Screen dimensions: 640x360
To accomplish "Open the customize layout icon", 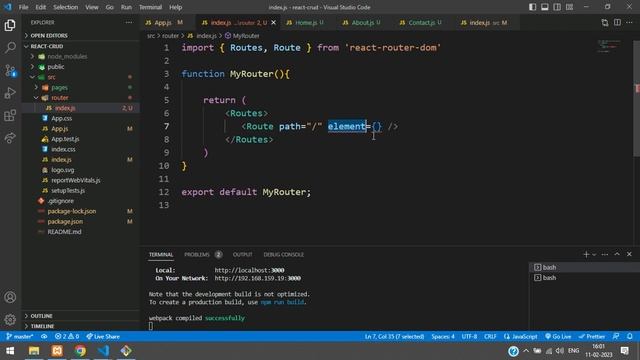I will point(569,7).
